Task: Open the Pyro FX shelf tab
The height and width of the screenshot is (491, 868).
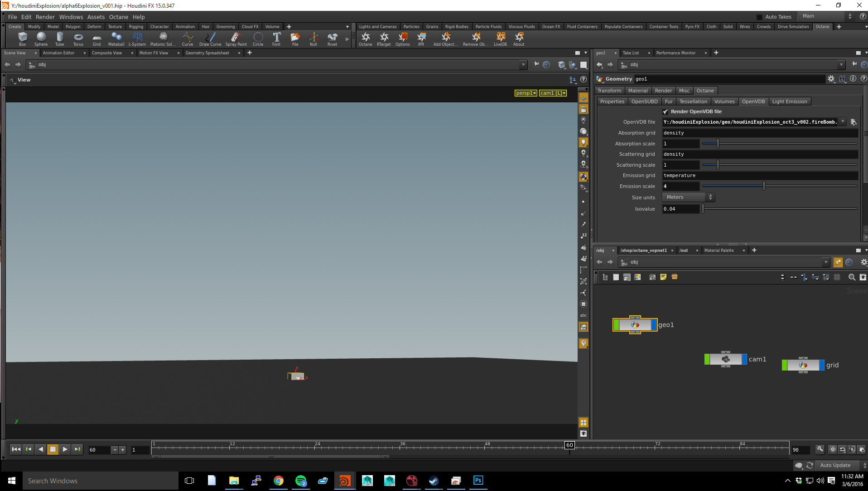Action: tap(692, 27)
